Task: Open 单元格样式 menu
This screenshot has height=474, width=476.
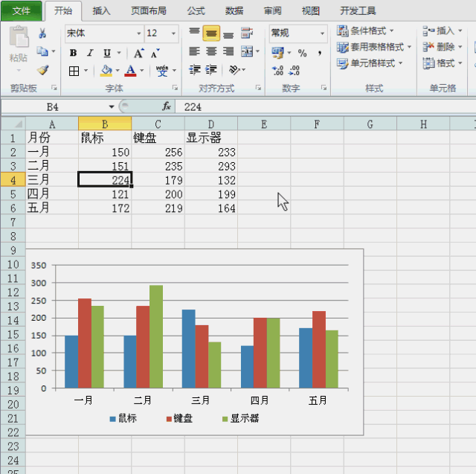Action: (370, 63)
